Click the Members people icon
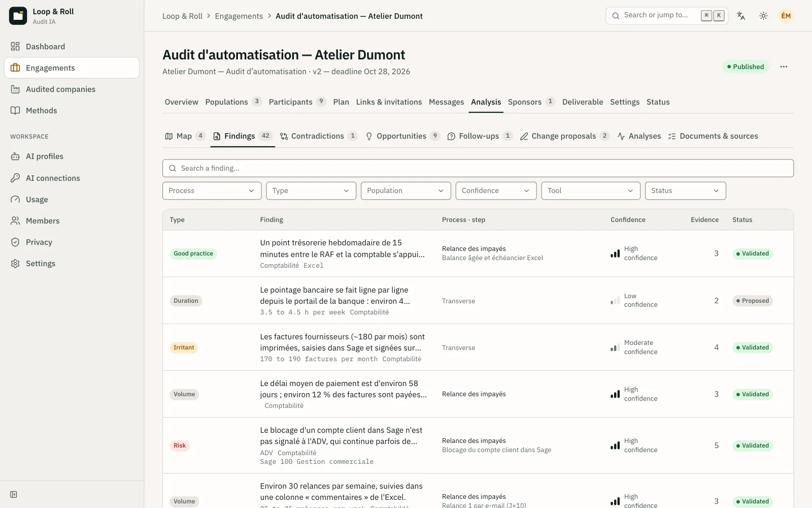This screenshot has width=812, height=508. pyautogui.click(x=15, y=221)
